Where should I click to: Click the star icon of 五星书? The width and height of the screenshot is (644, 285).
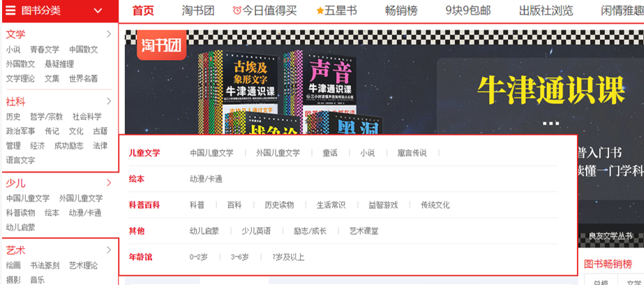tap(320, 11)
